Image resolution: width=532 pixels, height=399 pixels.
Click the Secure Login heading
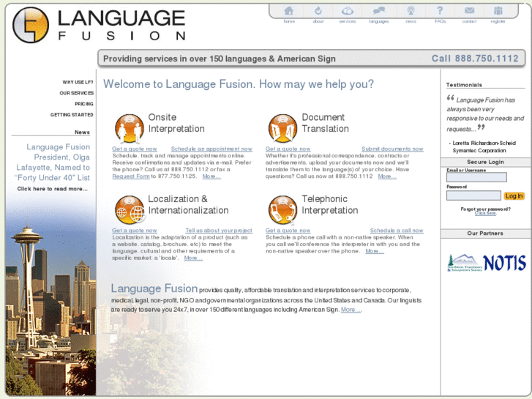pos(485,162)
